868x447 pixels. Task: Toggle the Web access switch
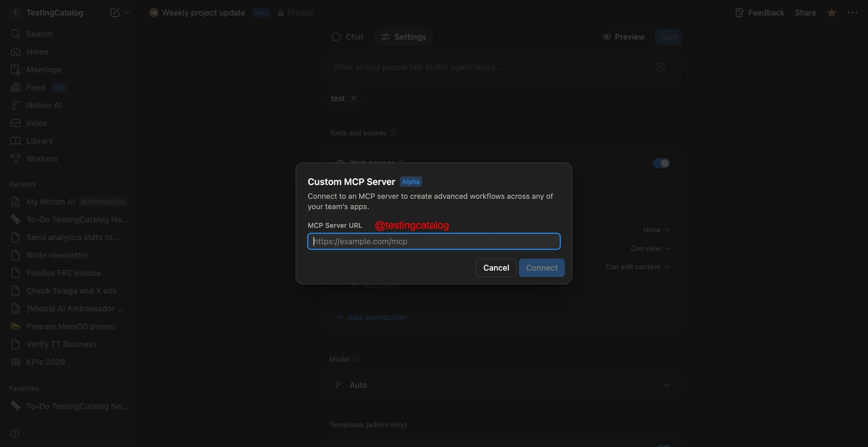tap(661, 163)
